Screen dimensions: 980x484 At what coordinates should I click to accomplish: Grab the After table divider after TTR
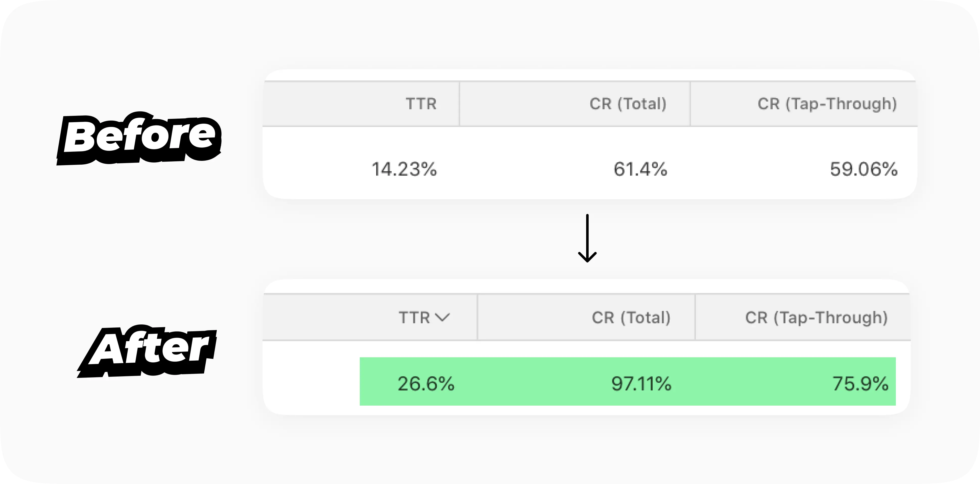click(477, 317)
